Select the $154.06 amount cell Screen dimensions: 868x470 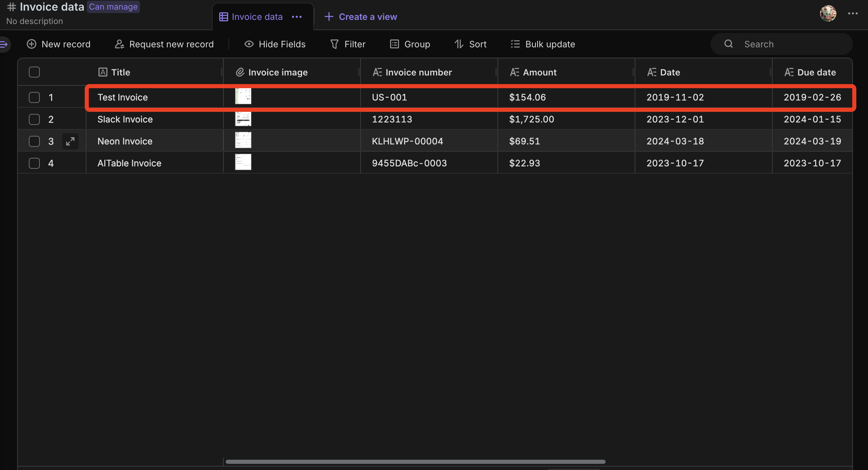566,97
